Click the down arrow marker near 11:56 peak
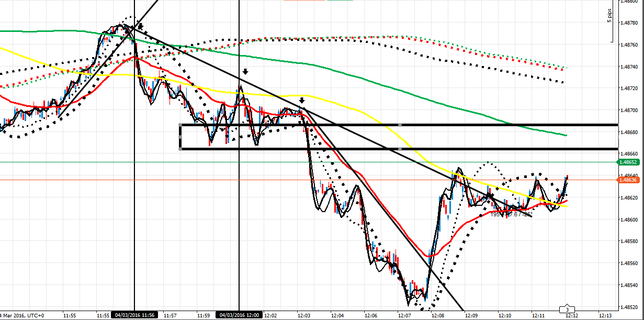 pyautogui.click(x=140, y=27)
